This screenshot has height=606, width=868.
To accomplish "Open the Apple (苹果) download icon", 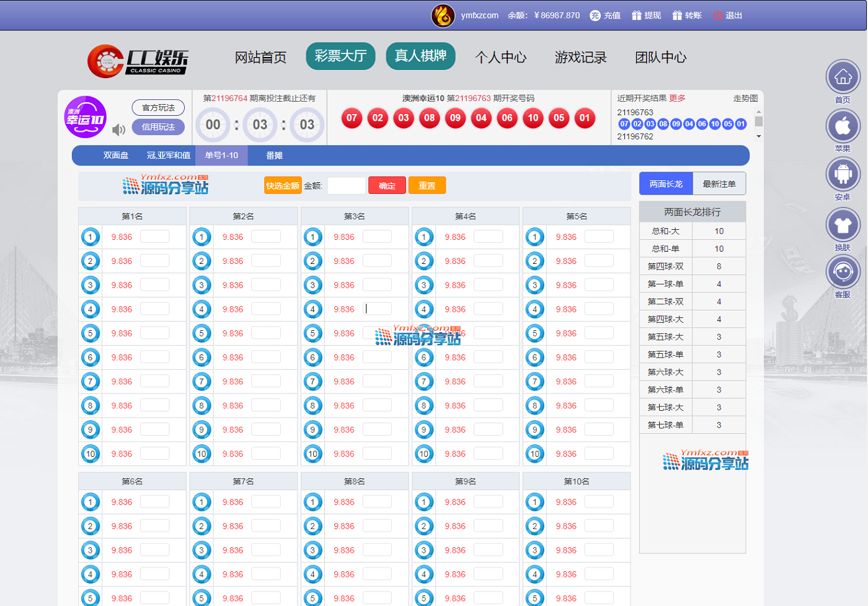I will pos(843,126).
